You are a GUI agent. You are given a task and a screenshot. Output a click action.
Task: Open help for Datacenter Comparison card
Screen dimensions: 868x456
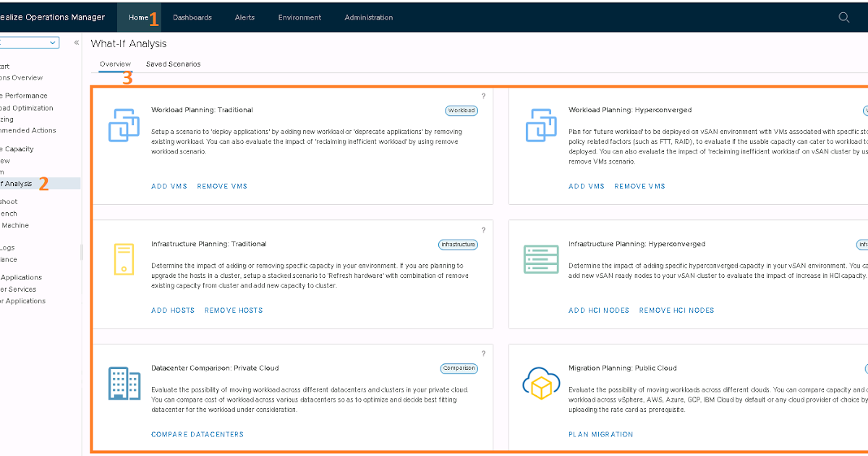point(483,354)
